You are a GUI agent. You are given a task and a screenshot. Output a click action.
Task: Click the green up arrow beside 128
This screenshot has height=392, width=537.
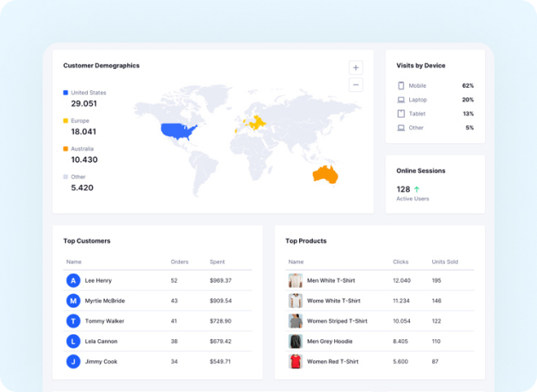pyautogui.click(x=417, y=189)
